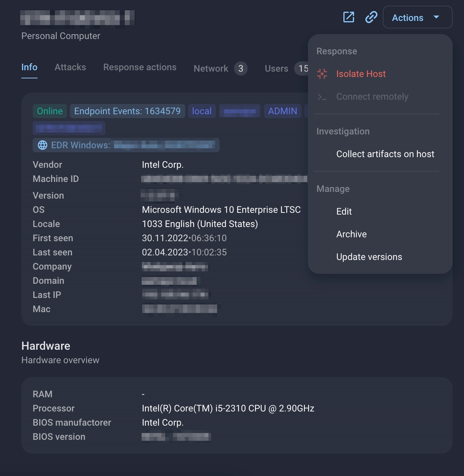Click the Online status tag

click(50, 111)
